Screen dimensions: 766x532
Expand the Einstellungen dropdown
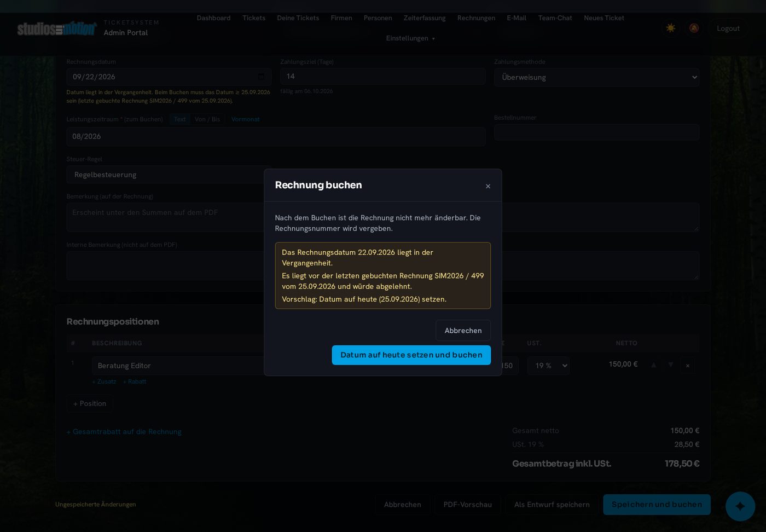(410, 38)
